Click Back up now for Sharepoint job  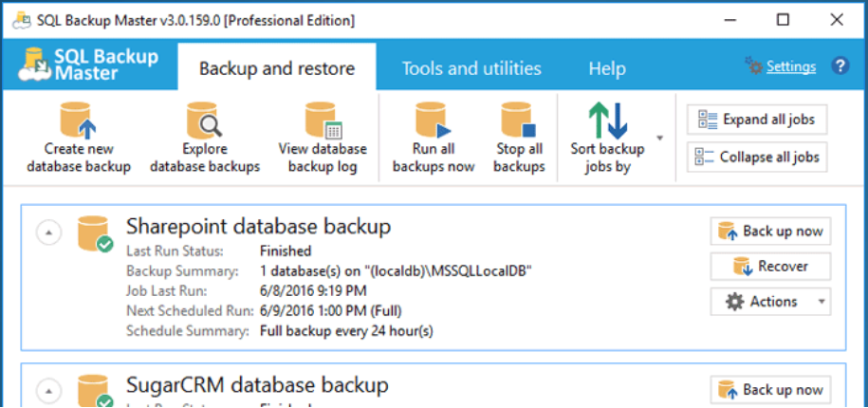(770, 231)
